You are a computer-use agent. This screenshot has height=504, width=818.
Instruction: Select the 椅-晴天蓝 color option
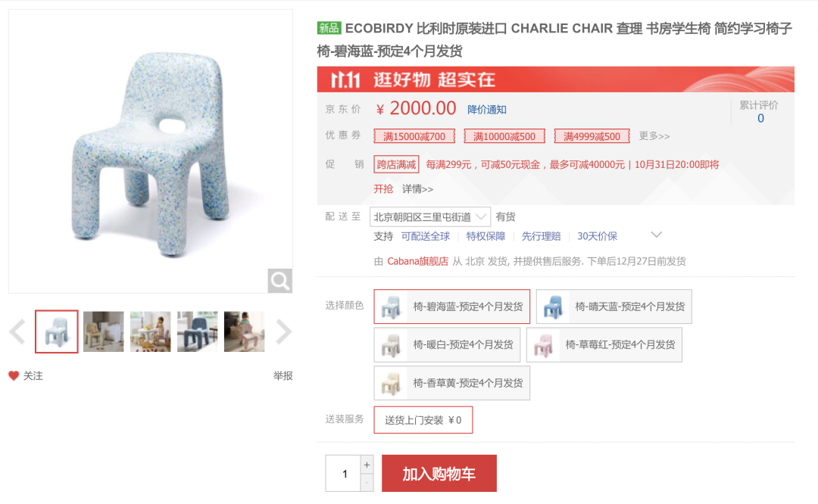[x=614, y=306]
